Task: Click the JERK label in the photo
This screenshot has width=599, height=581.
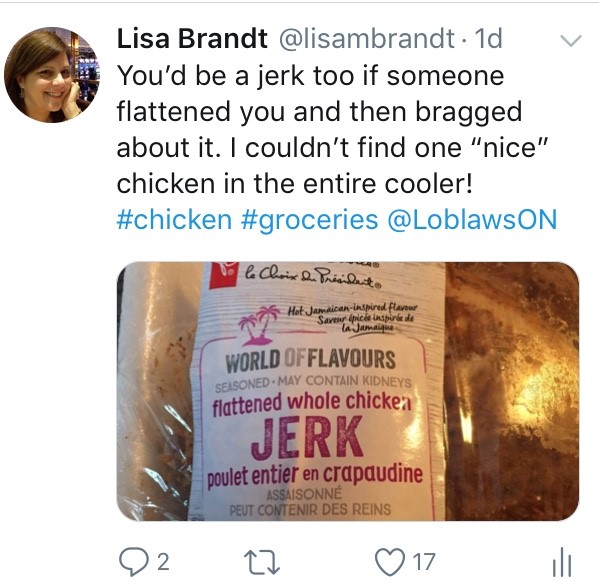Action: click(x=307, y=437)
